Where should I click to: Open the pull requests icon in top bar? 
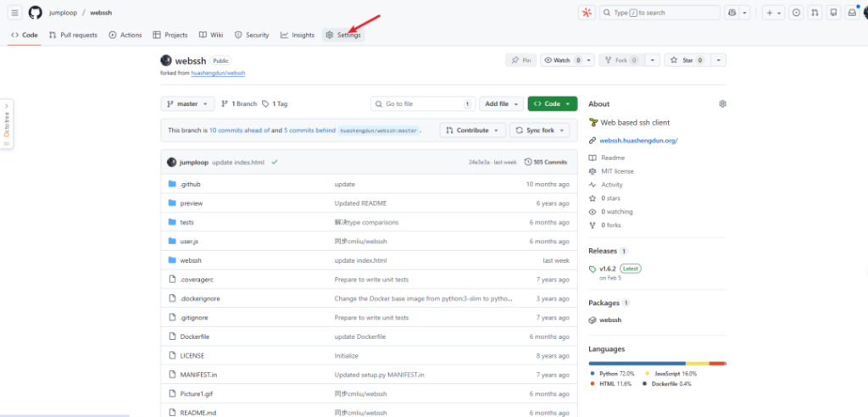coord(815,13)
